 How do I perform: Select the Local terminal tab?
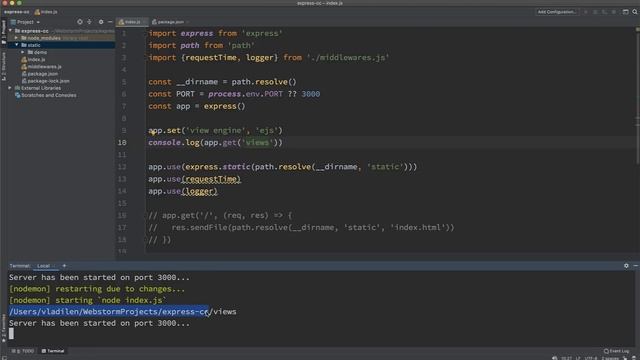(43, 266)
